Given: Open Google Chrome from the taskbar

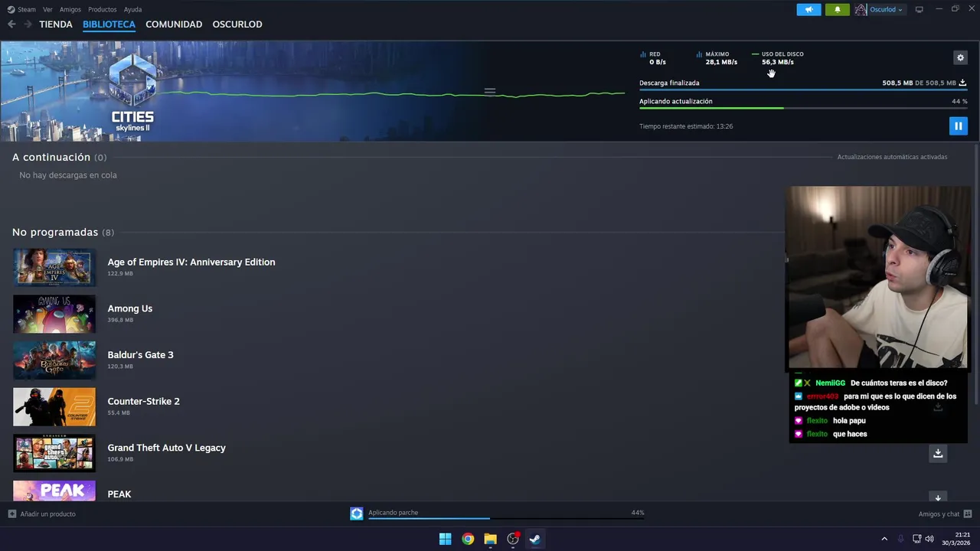Looking at the screenshot, I should coord(468,539).
